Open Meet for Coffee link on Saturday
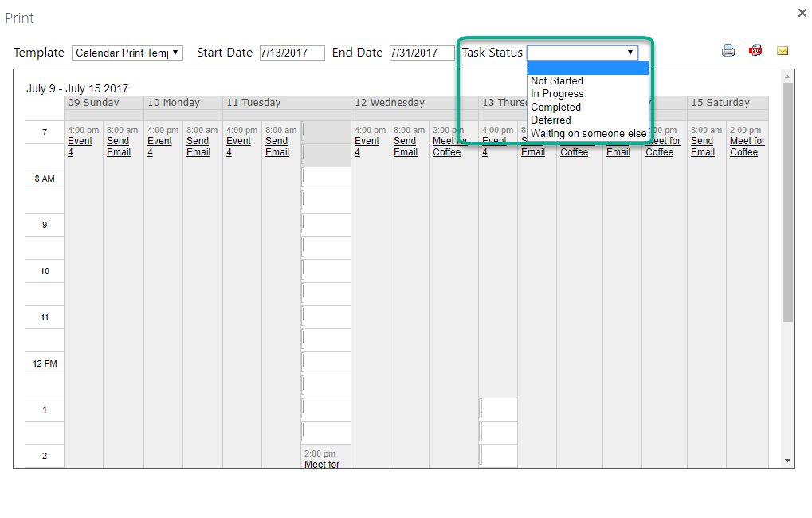This screenshot has height=518, width=812. point(747,147)
